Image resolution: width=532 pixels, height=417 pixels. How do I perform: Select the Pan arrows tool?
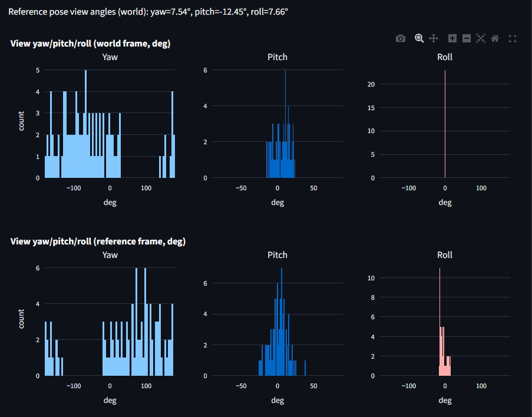tap(434, 38)
